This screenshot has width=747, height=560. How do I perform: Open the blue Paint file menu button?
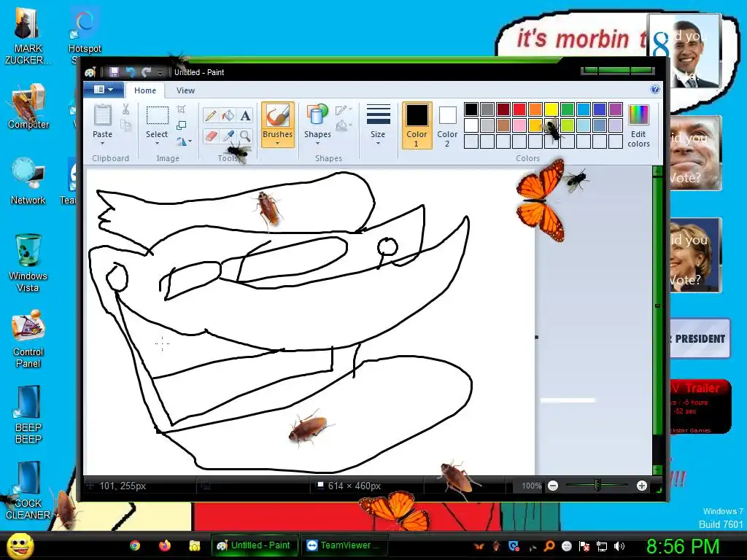pos(104,90)
